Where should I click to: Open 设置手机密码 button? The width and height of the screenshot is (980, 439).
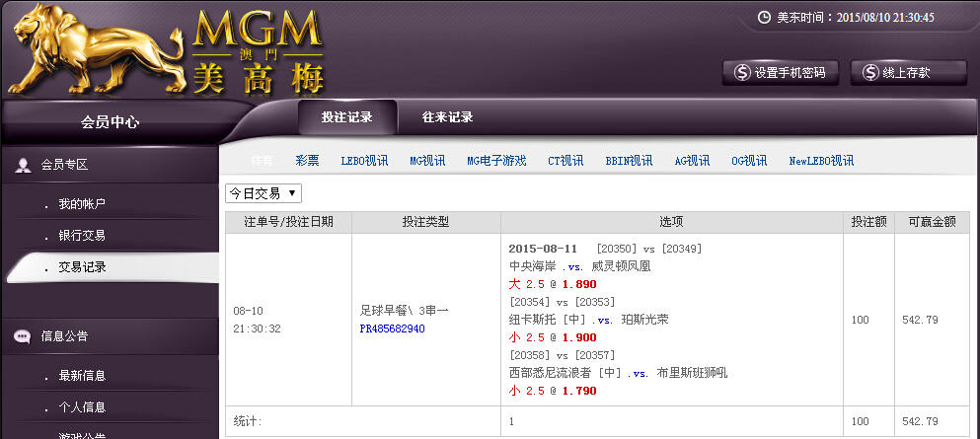coord(780,73)
